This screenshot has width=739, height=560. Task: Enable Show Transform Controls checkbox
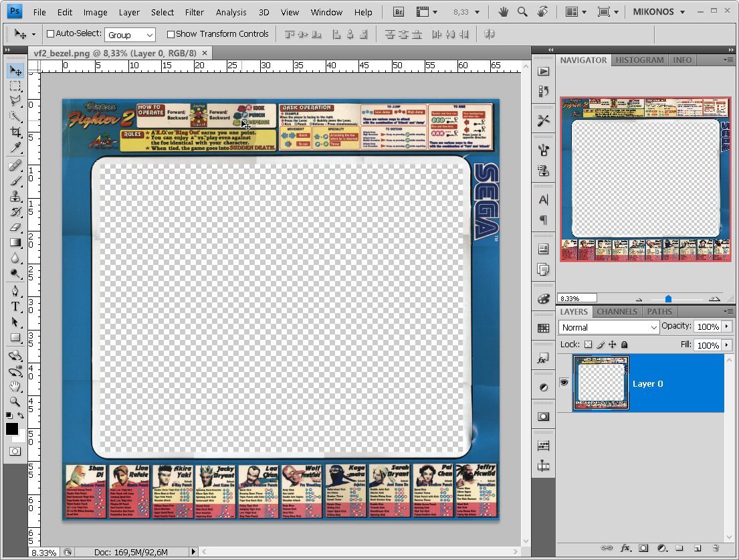point(171,34)
